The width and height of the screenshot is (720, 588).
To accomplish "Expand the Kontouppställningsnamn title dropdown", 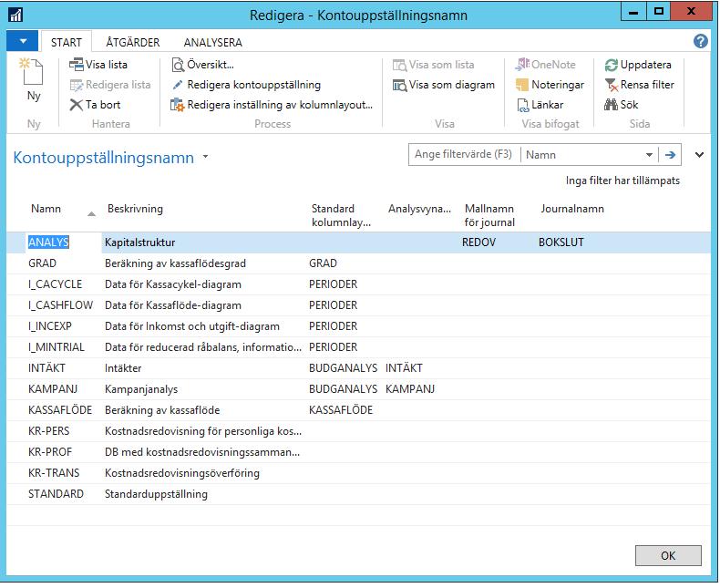I will (x=205, y=157).
